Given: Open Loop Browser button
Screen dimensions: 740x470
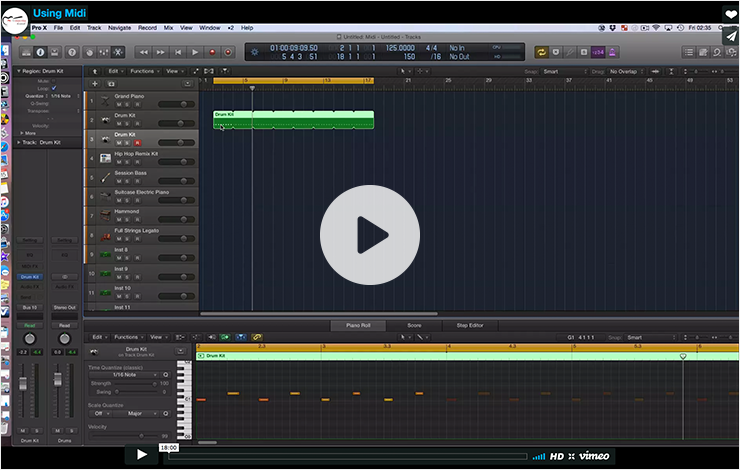Looking at the screenshot, I should tap(717, 52).
